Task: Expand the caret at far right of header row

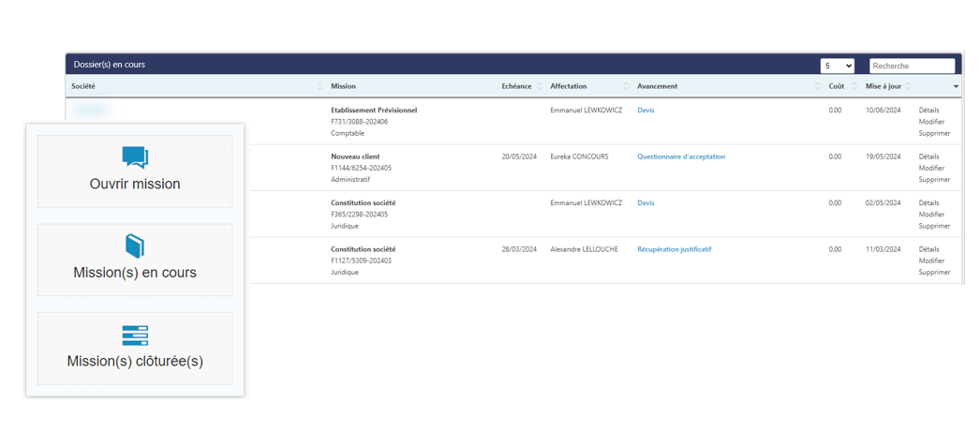Action: [x=956, y=87]
